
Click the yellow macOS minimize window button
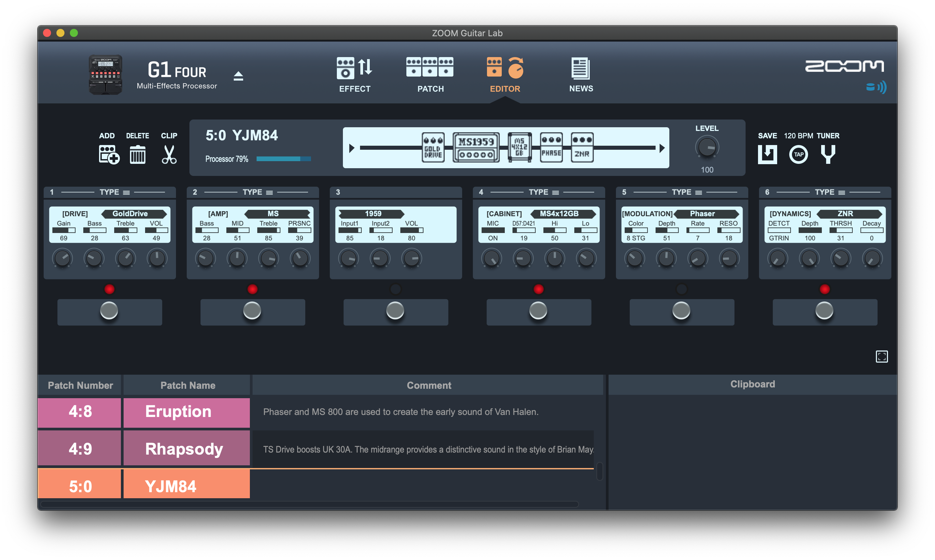(x=60, y=33)
